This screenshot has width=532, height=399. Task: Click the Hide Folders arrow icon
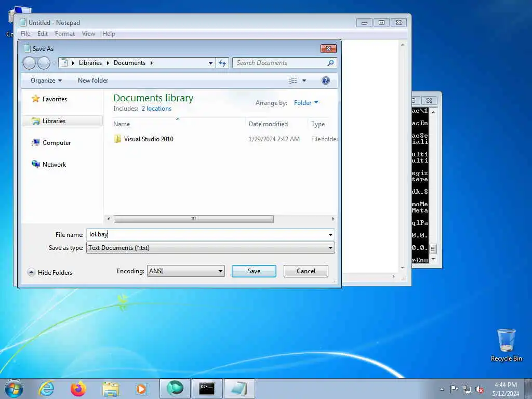pyautogui.click(x=31, y=272)
